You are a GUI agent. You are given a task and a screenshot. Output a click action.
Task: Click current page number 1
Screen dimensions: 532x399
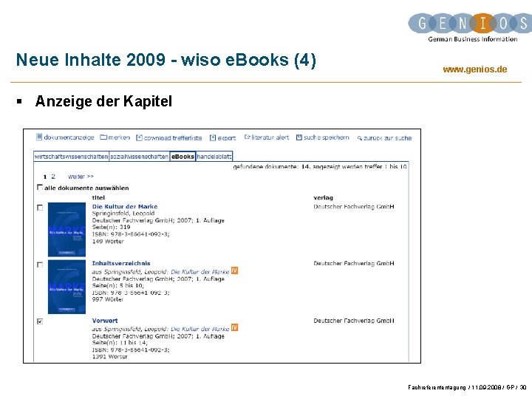(x=45, y=177)
